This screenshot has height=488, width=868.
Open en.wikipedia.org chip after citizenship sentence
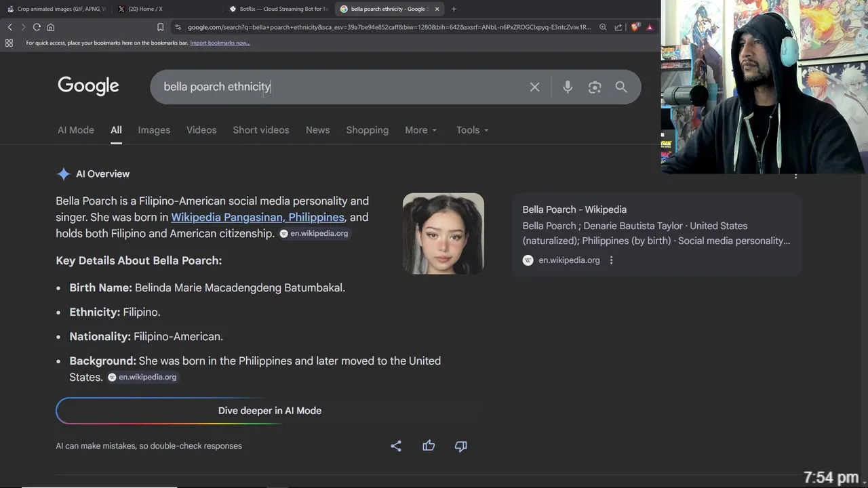[314, 233]
